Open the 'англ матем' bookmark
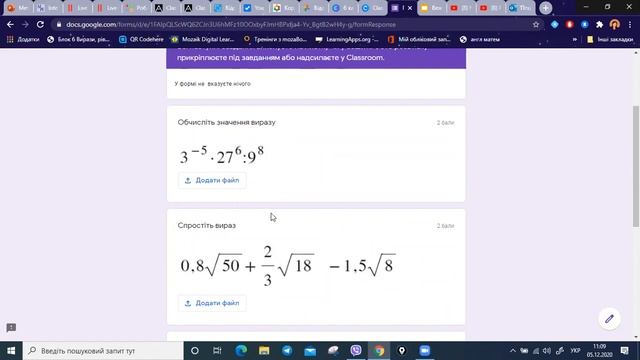 [479, 39]
